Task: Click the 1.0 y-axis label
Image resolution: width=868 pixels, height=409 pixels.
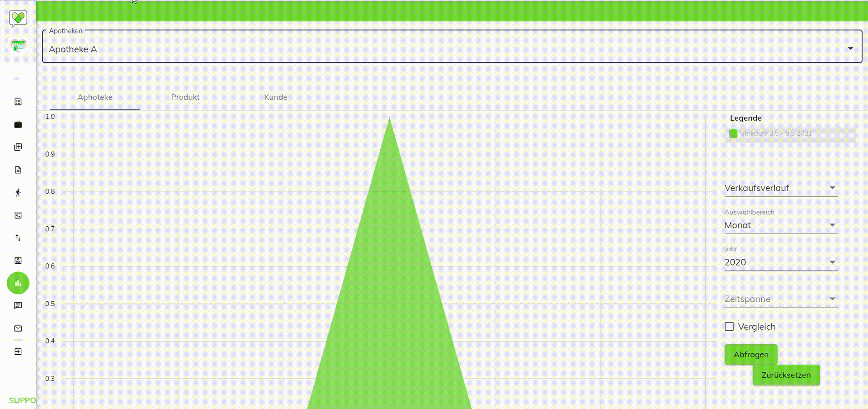Action: click(x=50, y=117)
